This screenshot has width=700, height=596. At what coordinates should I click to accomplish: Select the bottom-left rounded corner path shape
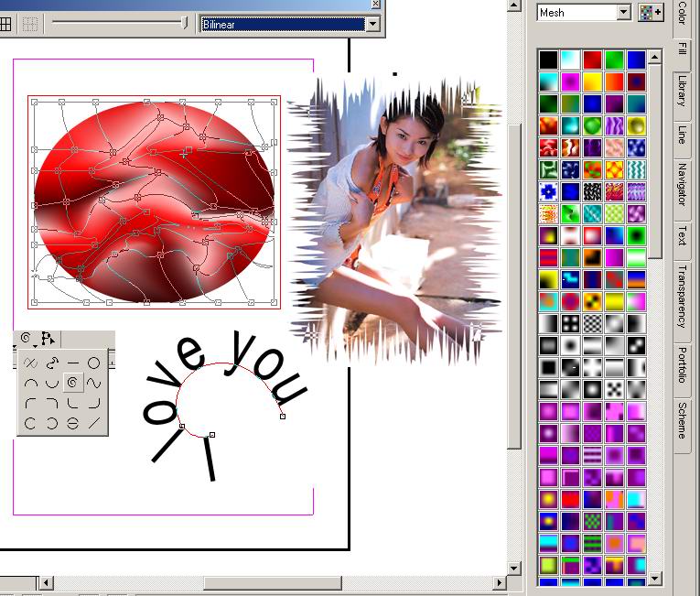(73, 403)
